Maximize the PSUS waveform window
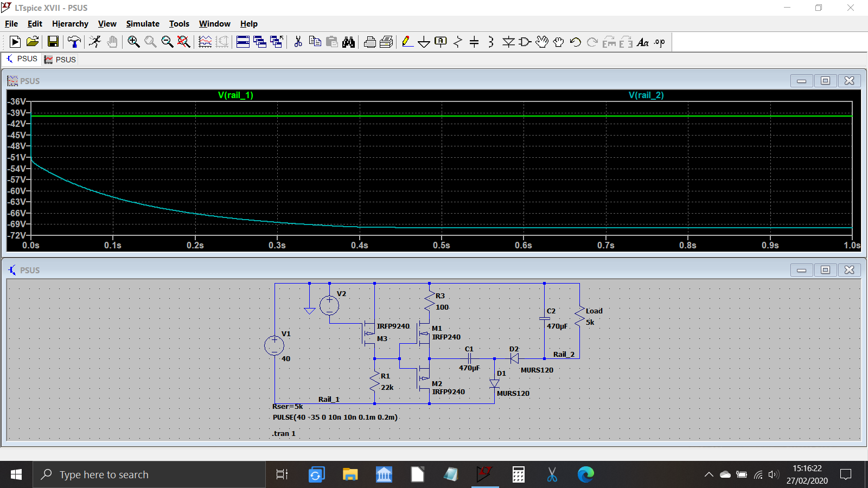 point(825,80)
